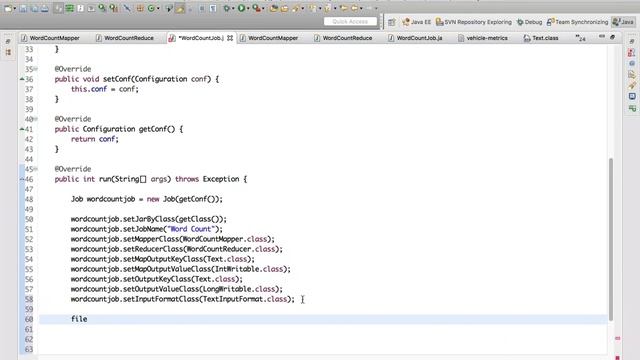Open the New Java Class dropdown arrow
Viewport: 640px width, 360px height.
pyautogui.click(x=158, y=9)
